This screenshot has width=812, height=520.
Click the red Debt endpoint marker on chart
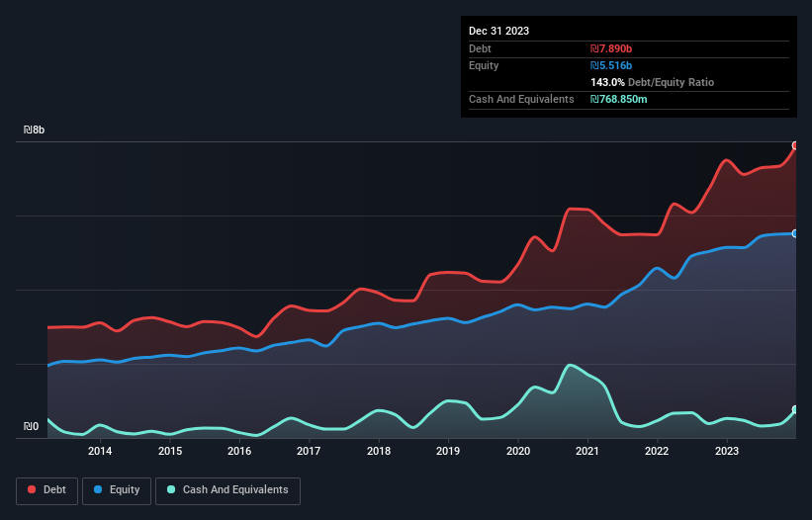(x=795, y=145)
